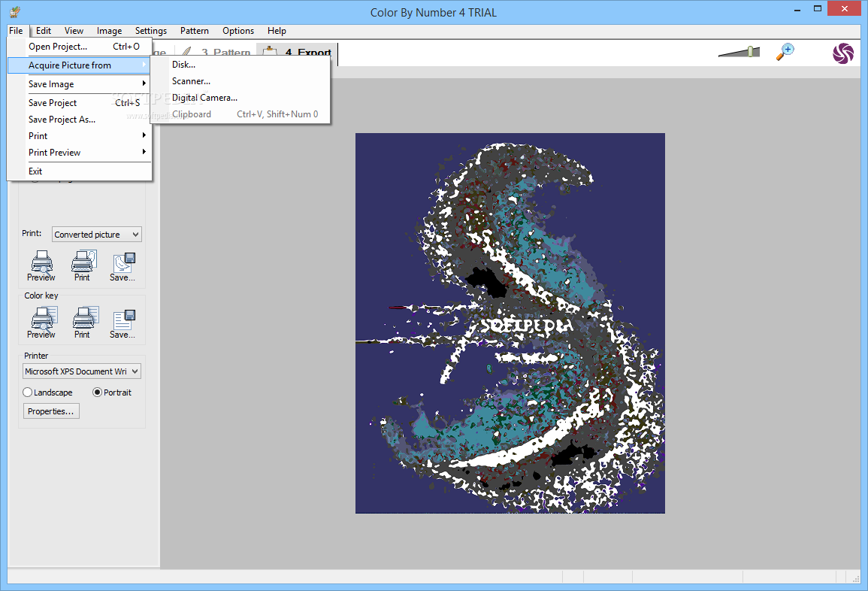Image resolution: width=868 pixels, height=591 pixels.
Task: Open the Edit menu
Action: 43,31
